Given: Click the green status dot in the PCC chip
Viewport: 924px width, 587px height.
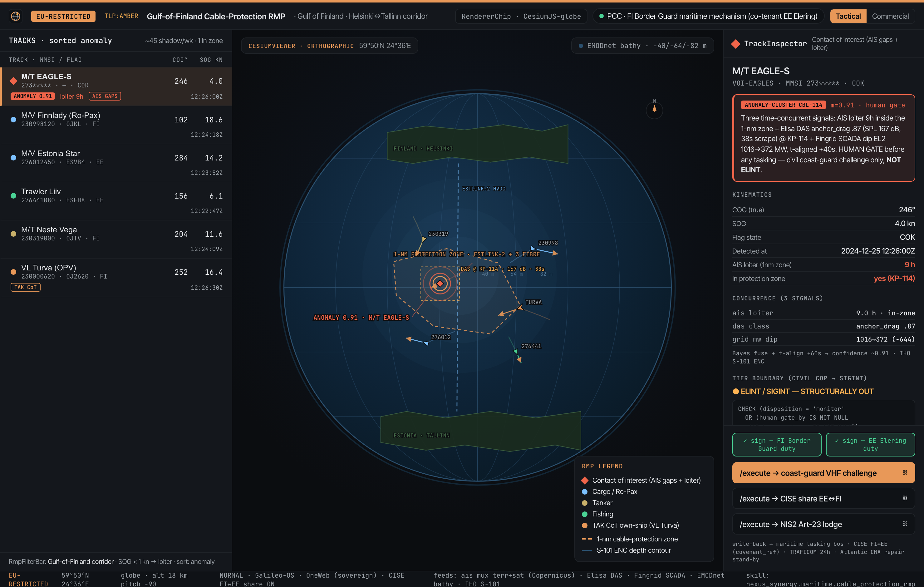Looking at the screenshot, I should point(601,16).
